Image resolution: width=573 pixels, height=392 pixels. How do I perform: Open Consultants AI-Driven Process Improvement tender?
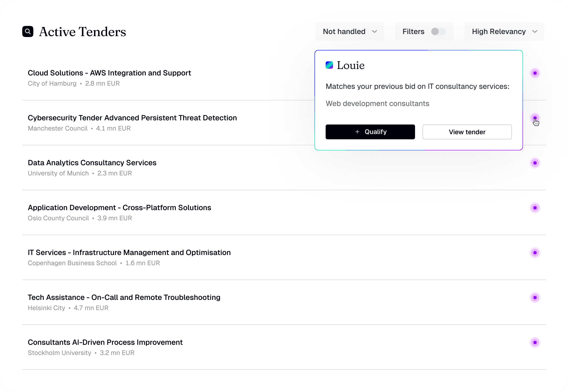pos(105,342)
